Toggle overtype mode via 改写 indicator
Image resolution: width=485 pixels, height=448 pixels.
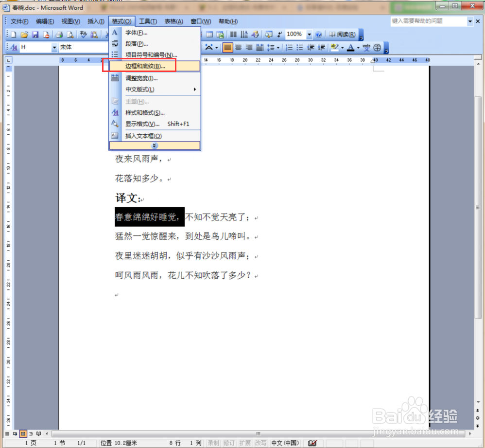[260, 443]
